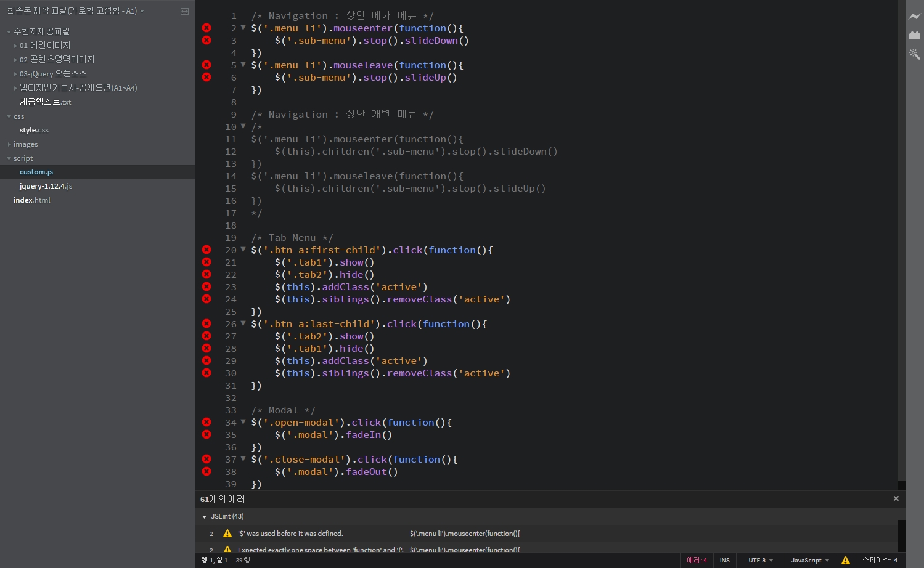
Task: Fold the function block at line 26
Action: (x=243, y=323)
